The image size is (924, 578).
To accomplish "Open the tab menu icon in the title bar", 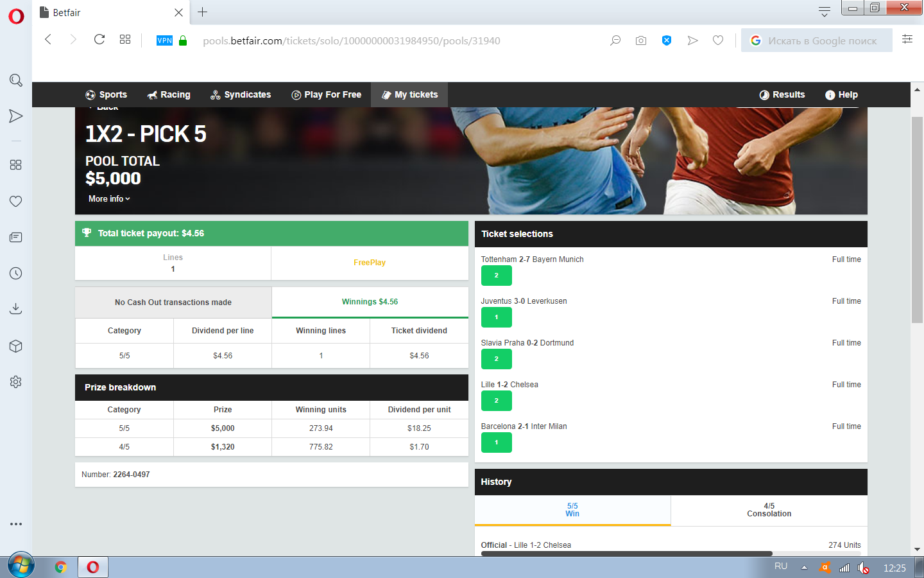I will (x=825, y=12).
